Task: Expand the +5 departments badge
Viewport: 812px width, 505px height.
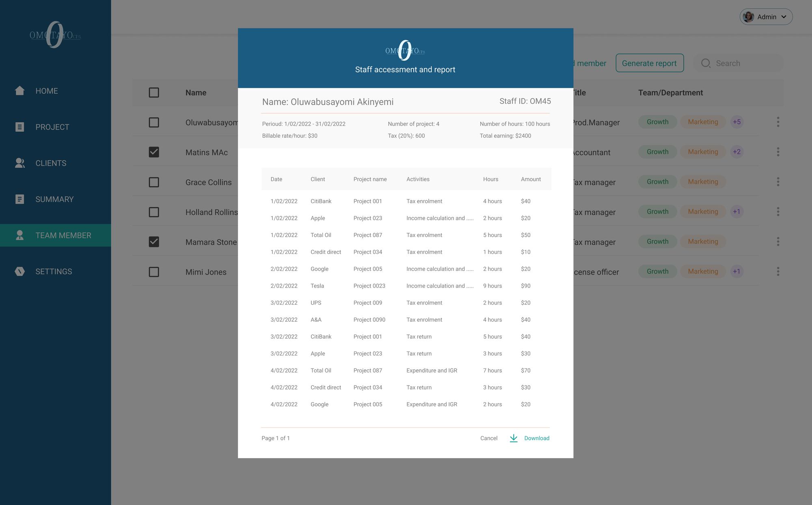Action: pyautogui.click(x=736, y=122)
